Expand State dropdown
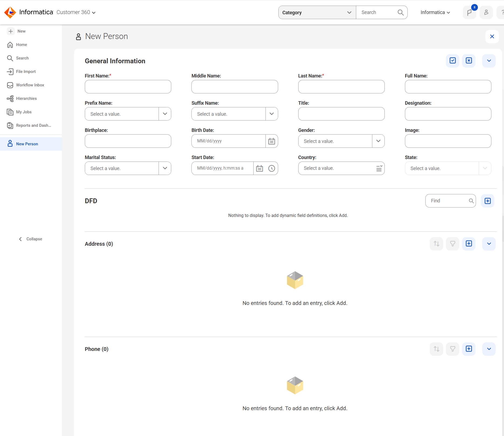Screen dimensions: 504x436 (485, 168)
